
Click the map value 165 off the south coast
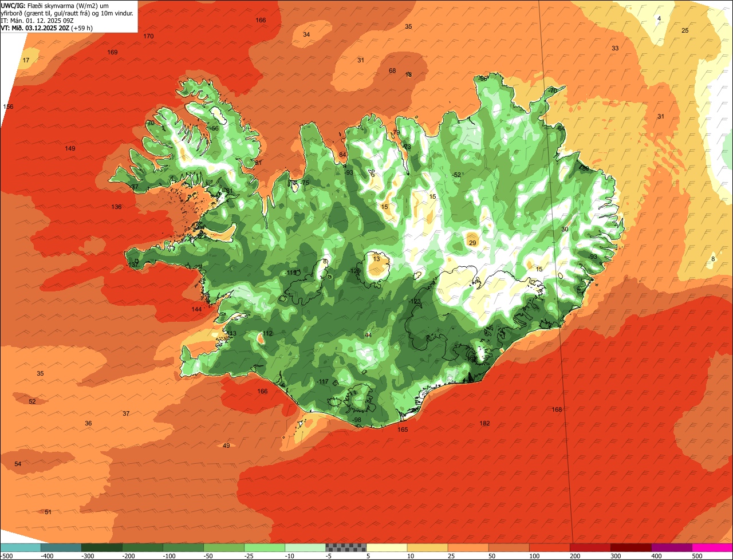pyautogui.click(x=403, y=429)
